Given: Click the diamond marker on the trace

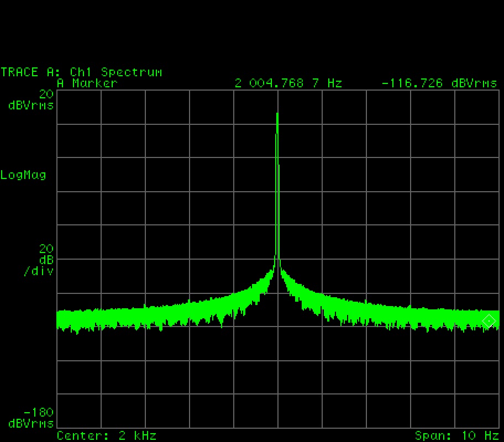Looking at the screenshot, I should (x=489, y=321).
